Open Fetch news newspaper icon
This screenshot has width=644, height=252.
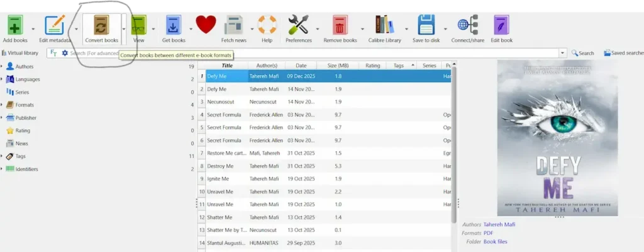coord(234,25)
